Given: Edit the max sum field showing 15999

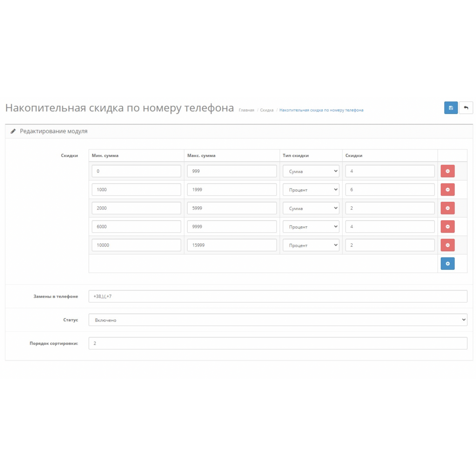Looking at the screenshot, I should tap(232, 245).
